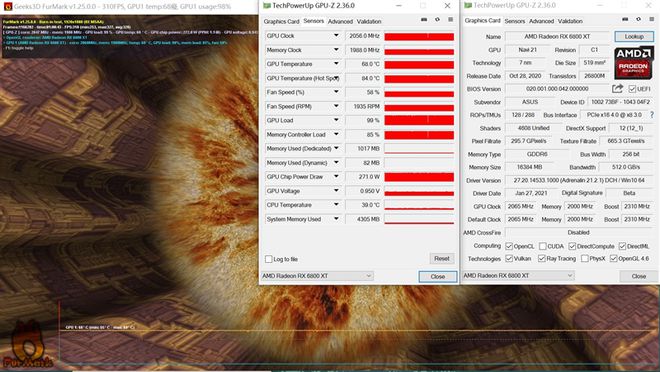660x372 pixels.
Task: Click the BIOS export share icon
Action: [617, 88]
